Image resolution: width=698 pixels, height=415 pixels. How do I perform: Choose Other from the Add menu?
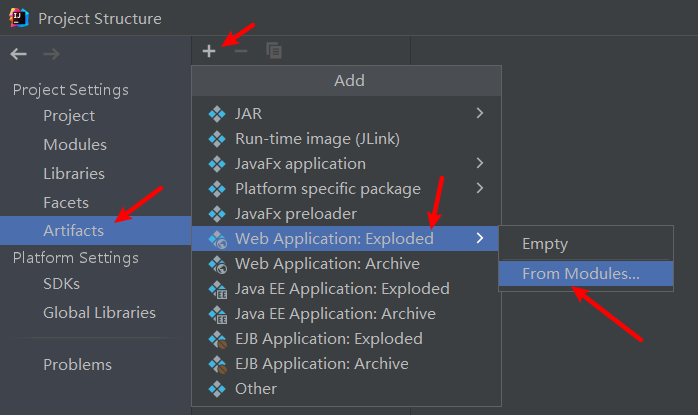[255, 388]
